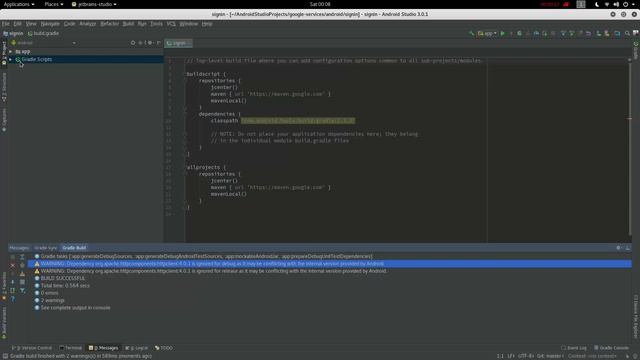Open the Gradle Console
640x360 pixels.
point(611,348)
